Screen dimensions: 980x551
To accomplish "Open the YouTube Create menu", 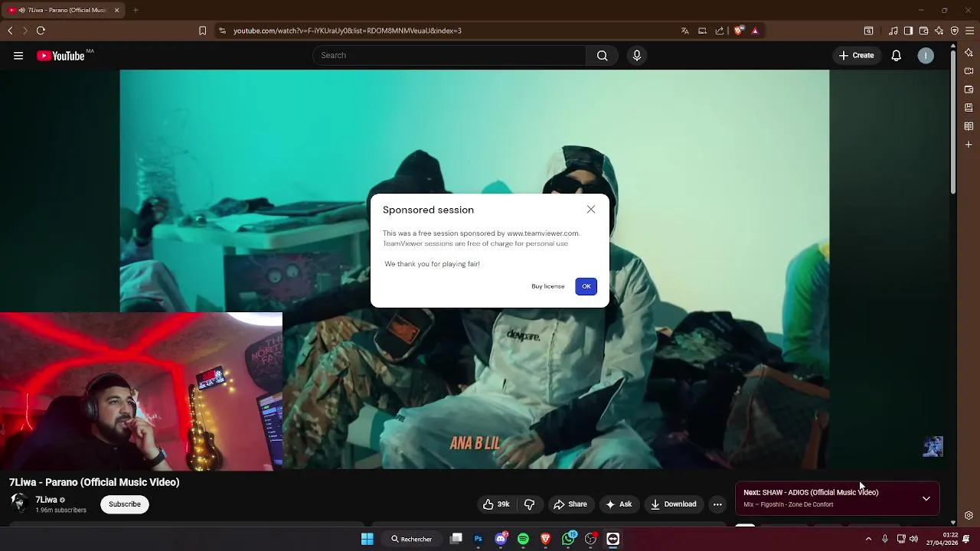I will (856, 55).
